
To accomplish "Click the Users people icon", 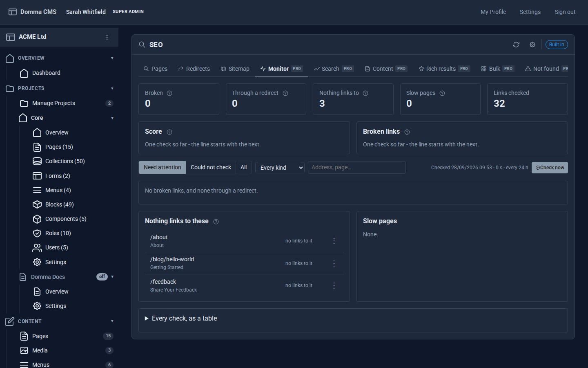I will pyautogui.click(x=37, y=247).
